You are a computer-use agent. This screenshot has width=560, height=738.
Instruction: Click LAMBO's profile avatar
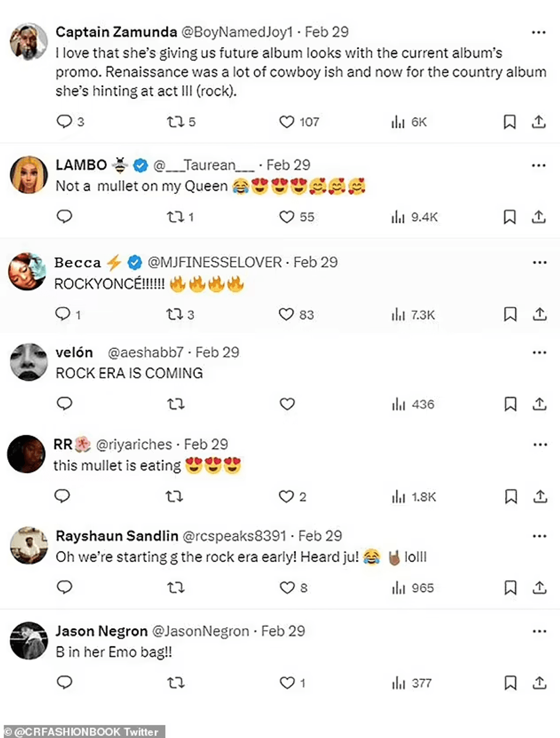pyautogui.click(x=29, y=174)
